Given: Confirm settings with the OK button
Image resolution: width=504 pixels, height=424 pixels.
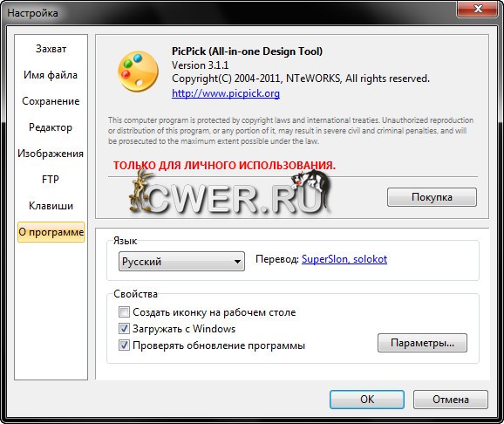Looking at the screenshot, I should [367, 400].
